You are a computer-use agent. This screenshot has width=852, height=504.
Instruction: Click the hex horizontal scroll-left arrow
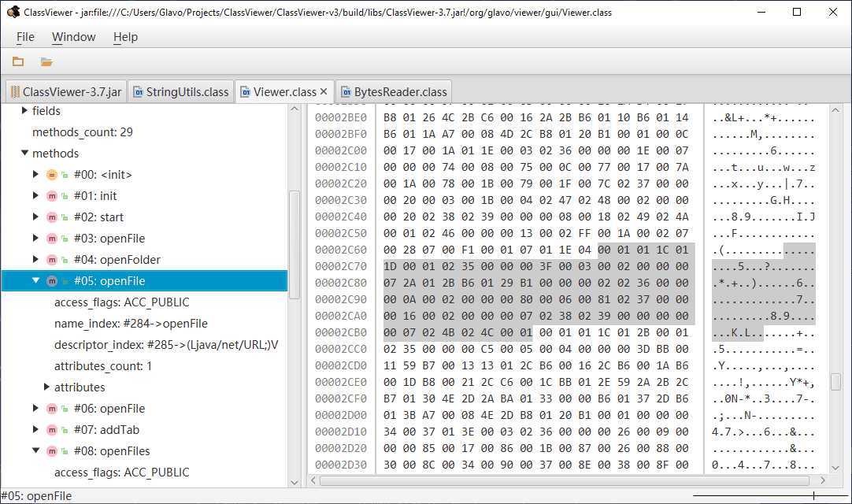tap(313, 480)
